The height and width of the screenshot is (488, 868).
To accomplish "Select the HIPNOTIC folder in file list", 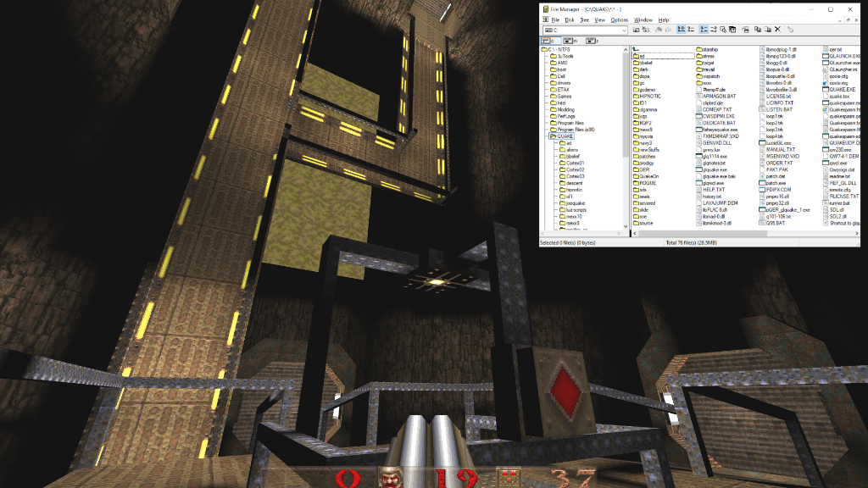I will pyautogui.click(x=647, y=97).
